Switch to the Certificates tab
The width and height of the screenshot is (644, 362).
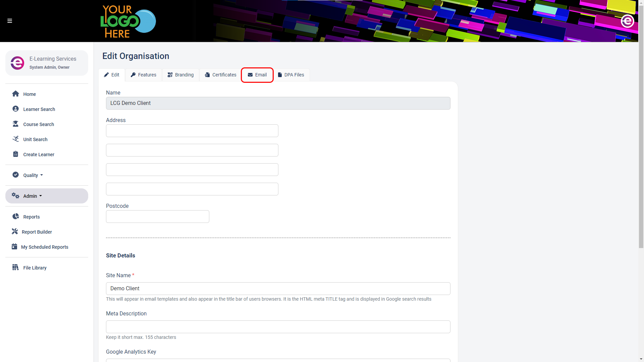point(221,75)
